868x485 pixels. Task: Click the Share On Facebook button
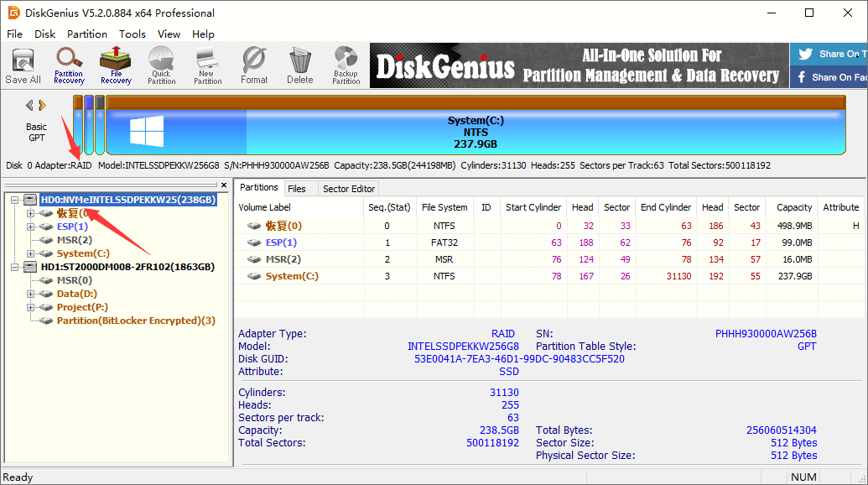click(x=829, y=77)
